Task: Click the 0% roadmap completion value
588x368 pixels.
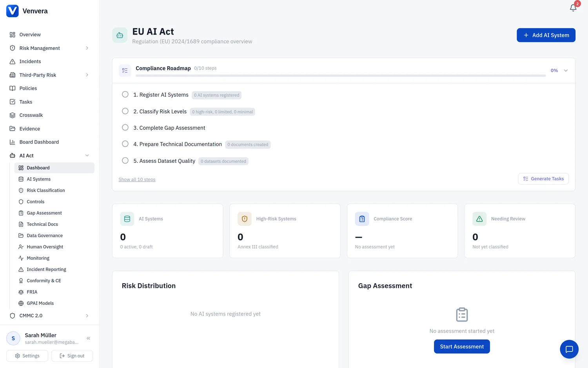Action: point(554,71)
